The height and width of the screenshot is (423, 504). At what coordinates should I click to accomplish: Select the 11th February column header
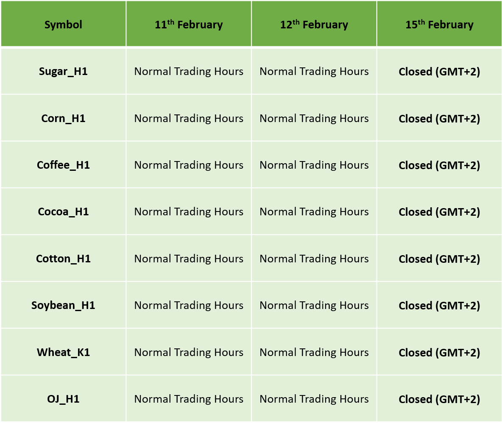coord(189,24)
